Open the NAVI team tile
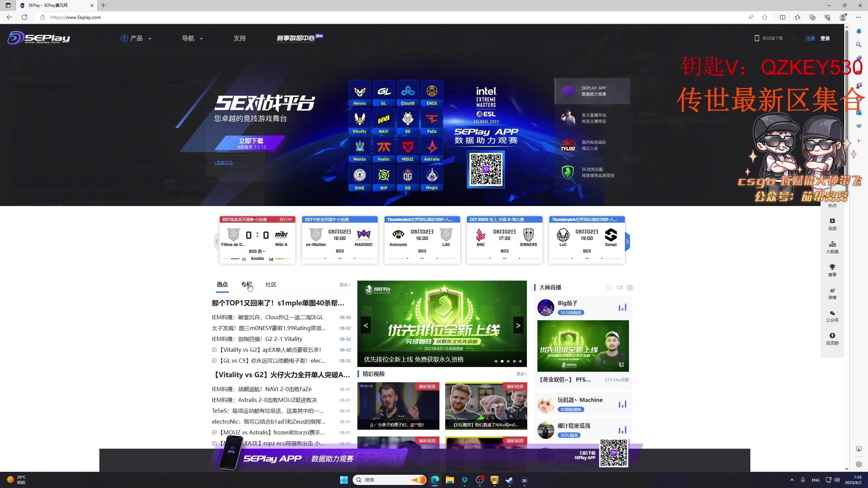Viewport: 868px width, 488px height. [384, 121]
